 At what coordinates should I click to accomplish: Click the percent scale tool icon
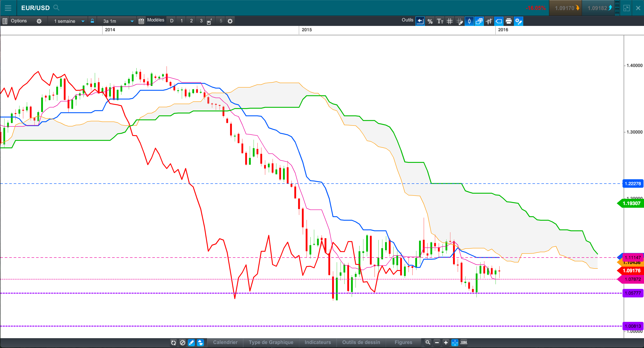[x=430, y=21]
